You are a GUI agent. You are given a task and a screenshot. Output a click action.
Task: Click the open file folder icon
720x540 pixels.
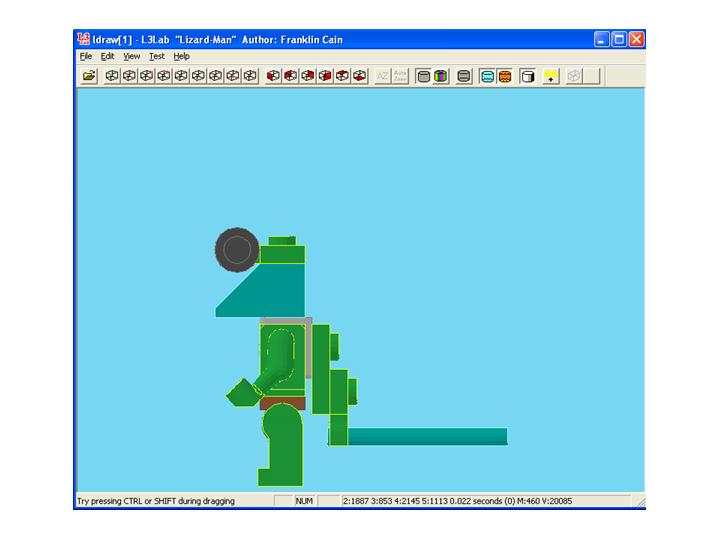[x=89, y=76]
